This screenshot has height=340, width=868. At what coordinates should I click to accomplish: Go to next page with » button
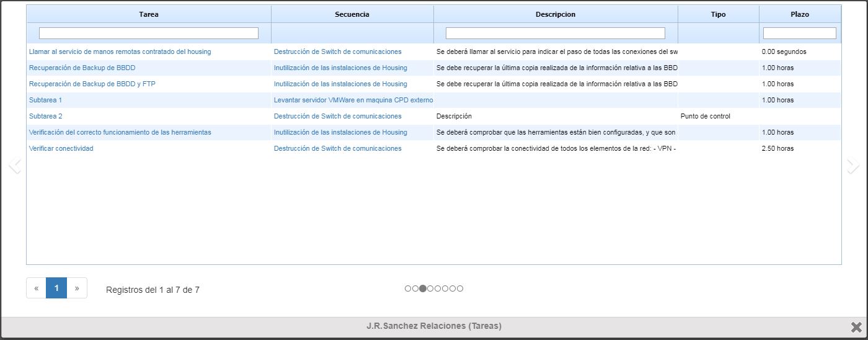click(x=77, y=288)
